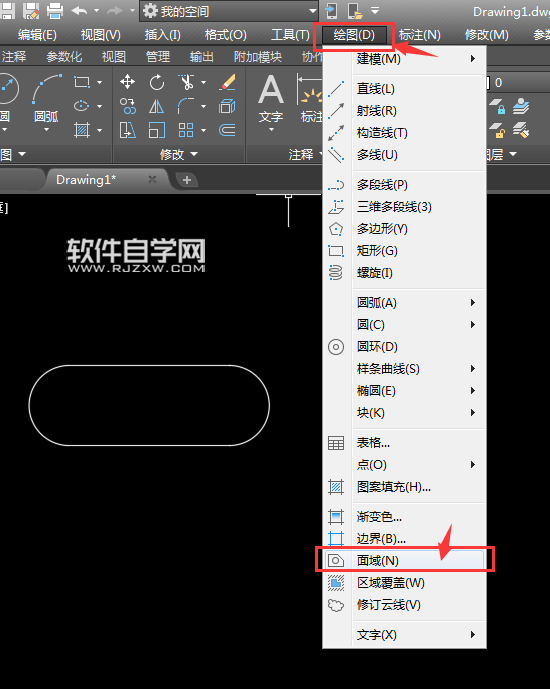The image size is (550, 689).
Task: Open the 圆弧(A) submenu
Action: point(404,303)
